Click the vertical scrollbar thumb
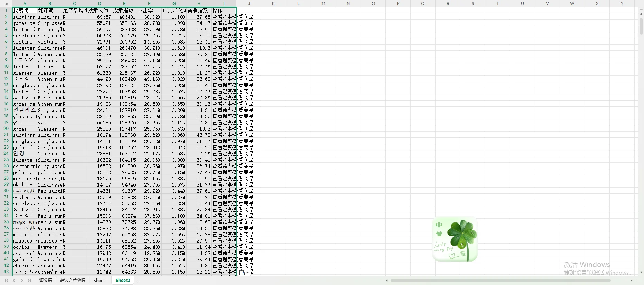The width and height of the screenshot is (644, 285). point(641,26)
